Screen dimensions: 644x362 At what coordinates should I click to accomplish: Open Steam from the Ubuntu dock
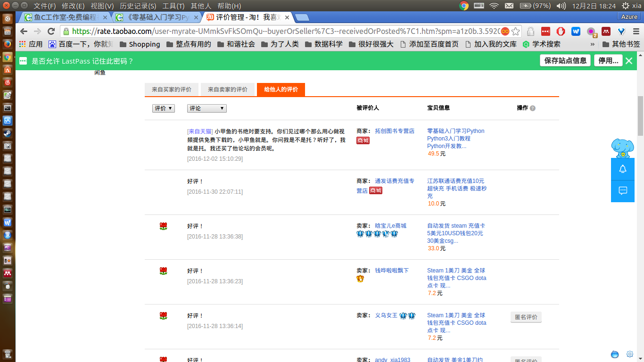coord(7,133)
